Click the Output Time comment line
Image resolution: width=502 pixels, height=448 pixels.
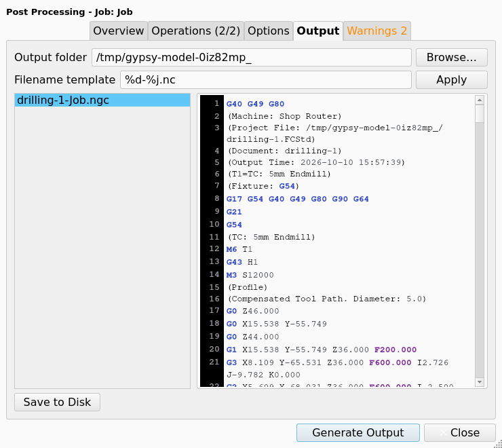coord(316,162)
